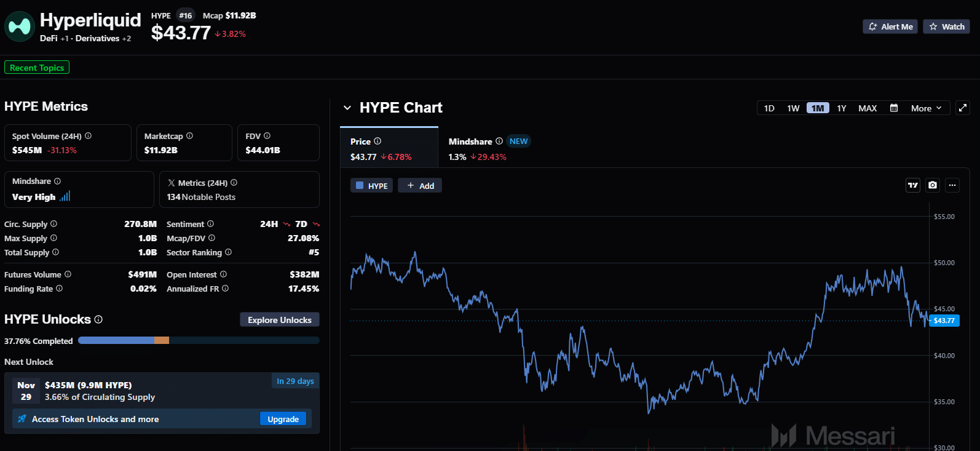This screenshot has width=980, height=451.
Task: Show info for Sentiment
Action: click(210, 224)
